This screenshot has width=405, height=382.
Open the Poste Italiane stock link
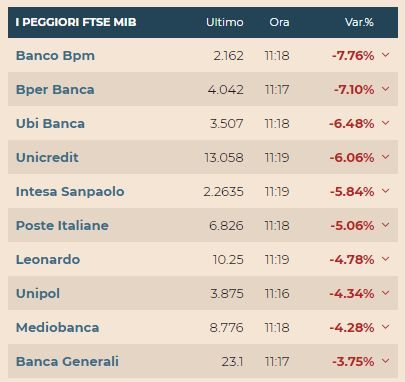[62, 226]
